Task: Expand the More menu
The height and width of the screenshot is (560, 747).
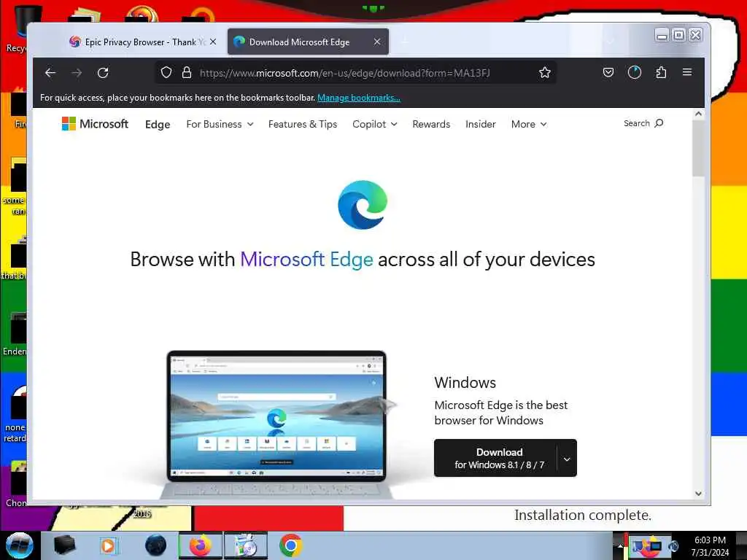Action: [x=529, y=124]
